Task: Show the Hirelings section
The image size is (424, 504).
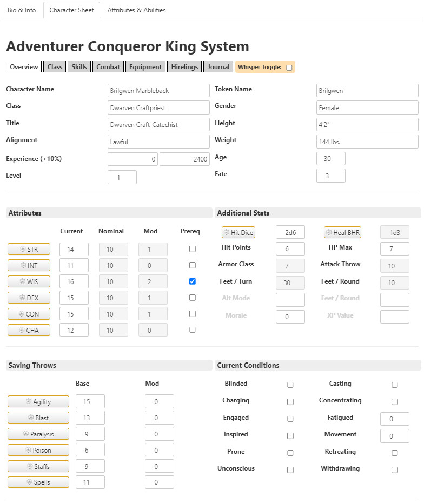Action: tap(184, 67)
